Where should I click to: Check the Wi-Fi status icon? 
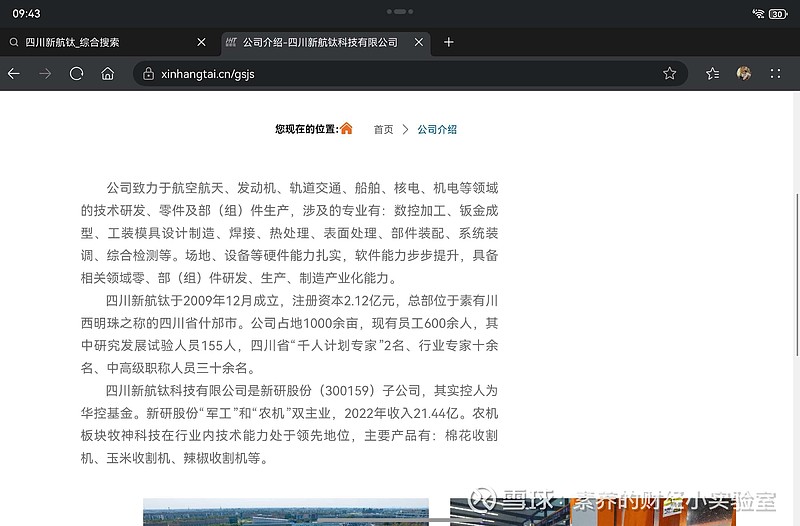(x=758, y=14)
